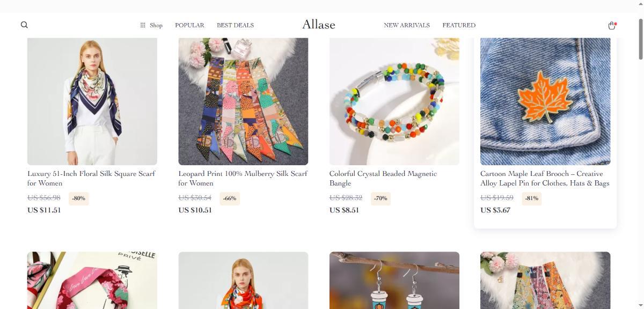Click the NEW ARRIVALS link
Viewport: 644px width, 309px height.
point(407,25)
